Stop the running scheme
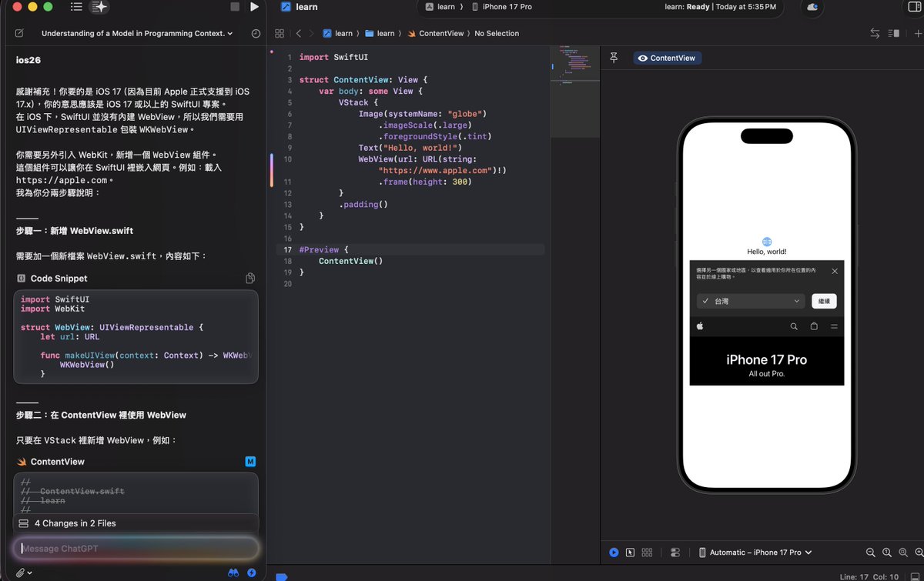This screenshot has width=924, height=581. [236, 7]
